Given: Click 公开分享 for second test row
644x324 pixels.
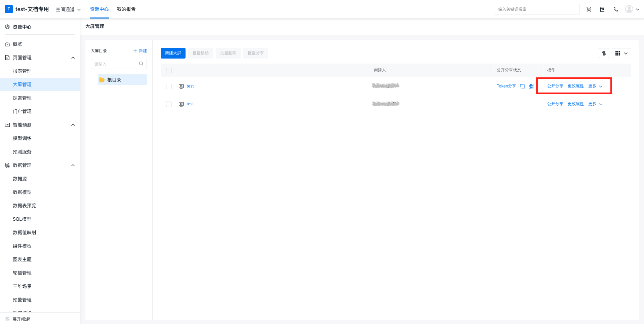Looking at the screenshot, I should [555, 104].
